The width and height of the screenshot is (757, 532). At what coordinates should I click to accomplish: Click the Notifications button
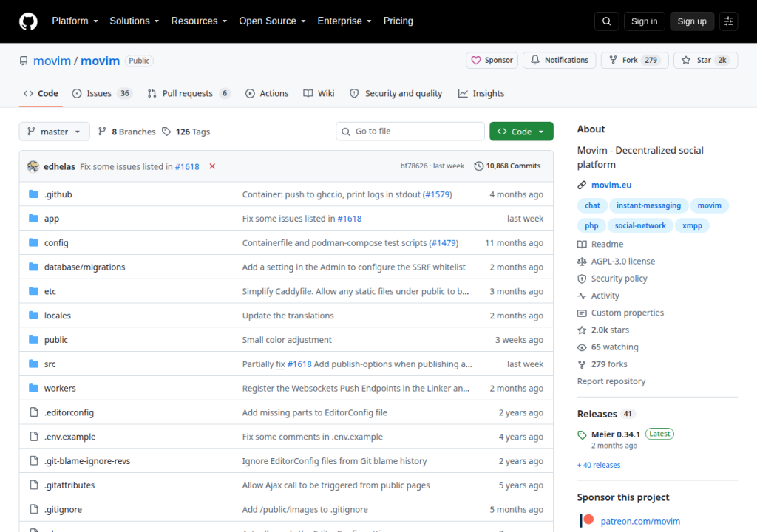click(560, 60)
